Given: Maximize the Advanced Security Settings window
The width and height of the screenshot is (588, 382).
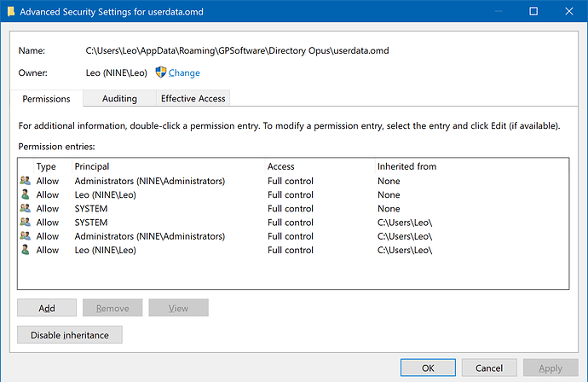Looking at the screenshot, I should point(533,11).
